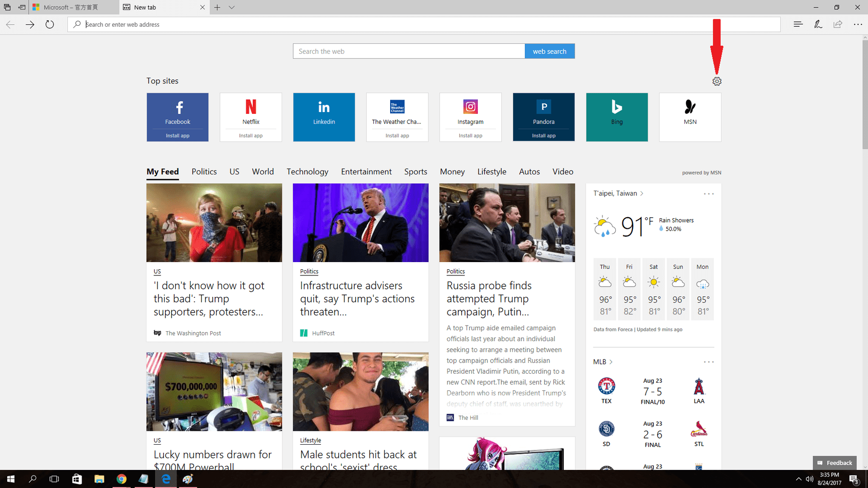Image resolution: width=868 pixels, height=488 pixels.
Task: Open a new tab with plus icon
Action: coord(217,7)
